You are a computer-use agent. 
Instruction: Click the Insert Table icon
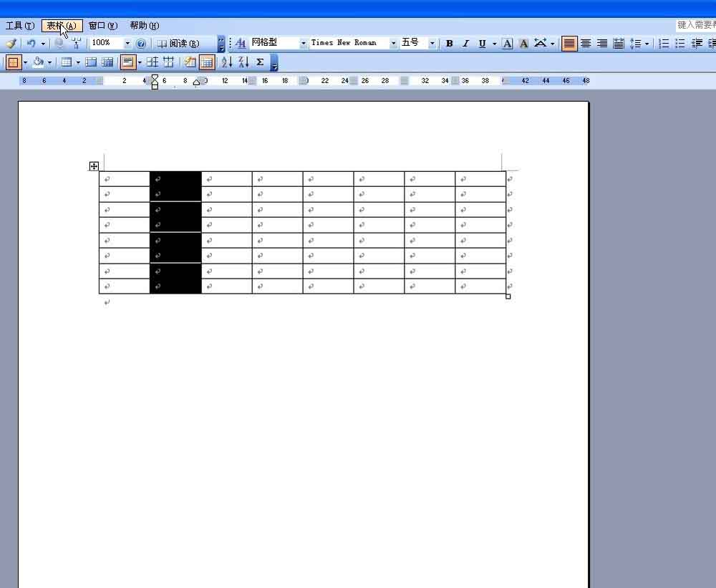(x=66, y=62)
